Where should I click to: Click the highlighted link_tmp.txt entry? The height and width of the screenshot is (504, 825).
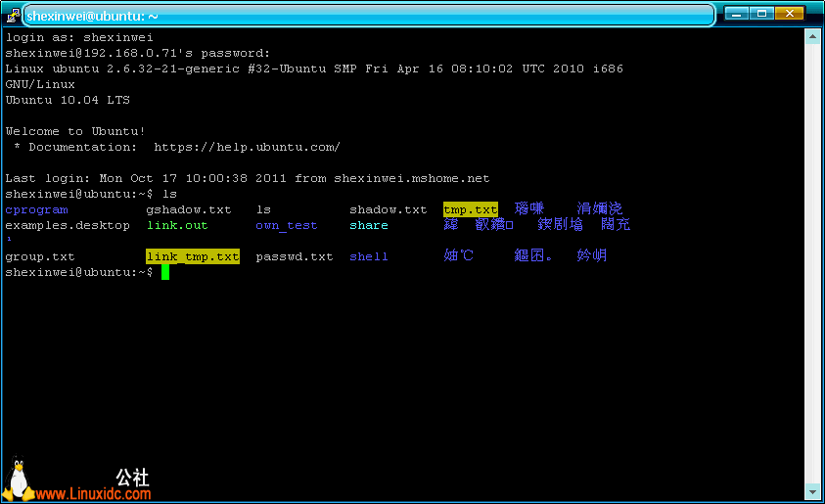(x=193, y=256)
